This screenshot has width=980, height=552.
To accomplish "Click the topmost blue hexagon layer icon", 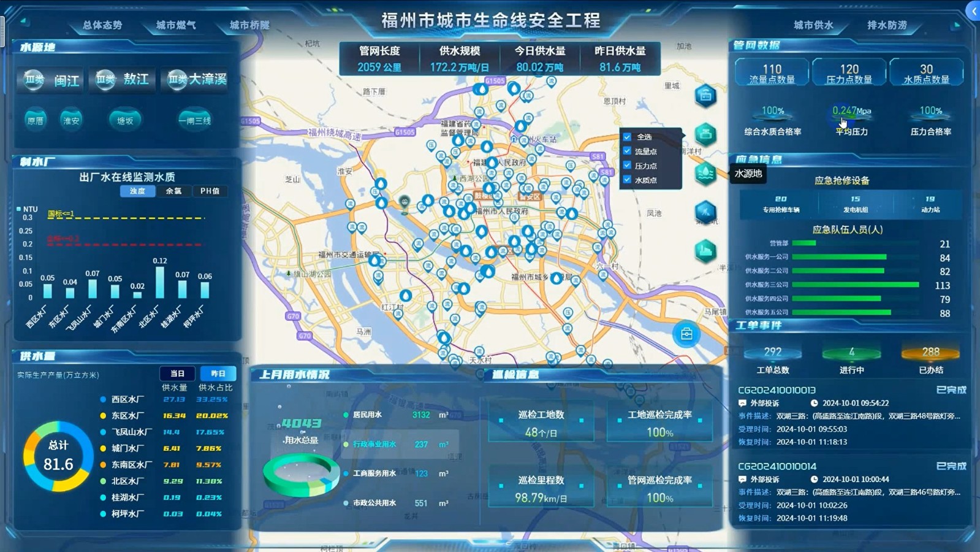I will tap(705, 96).
